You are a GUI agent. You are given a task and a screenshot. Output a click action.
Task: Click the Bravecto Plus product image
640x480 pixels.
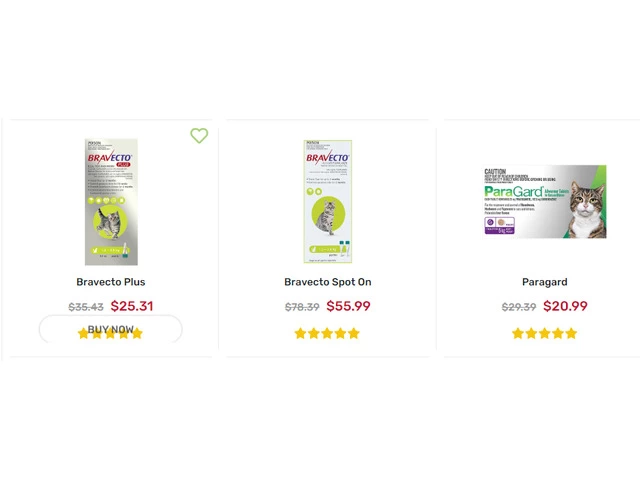[x=111, y=202]
